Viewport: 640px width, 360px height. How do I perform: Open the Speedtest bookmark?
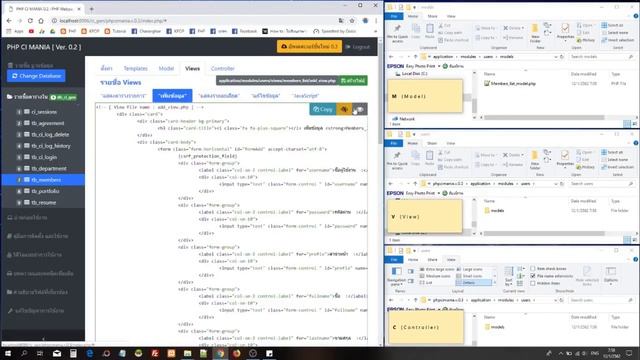(335, 31)
